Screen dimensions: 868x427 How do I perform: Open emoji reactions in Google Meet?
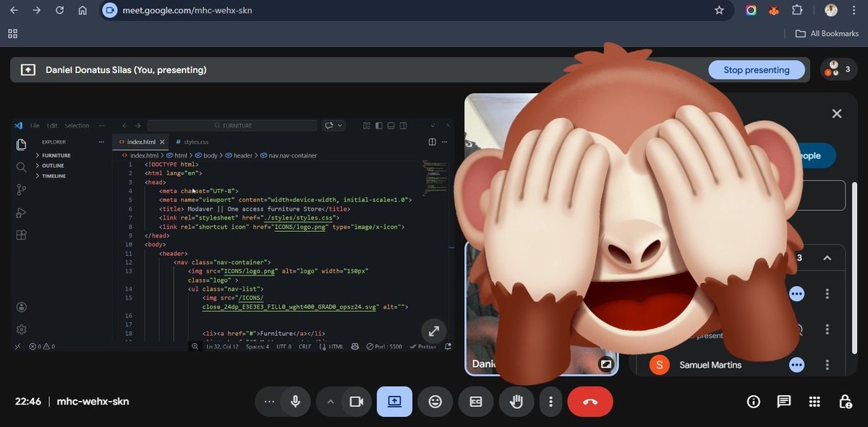pyautogui.click(x=435, y=401)
